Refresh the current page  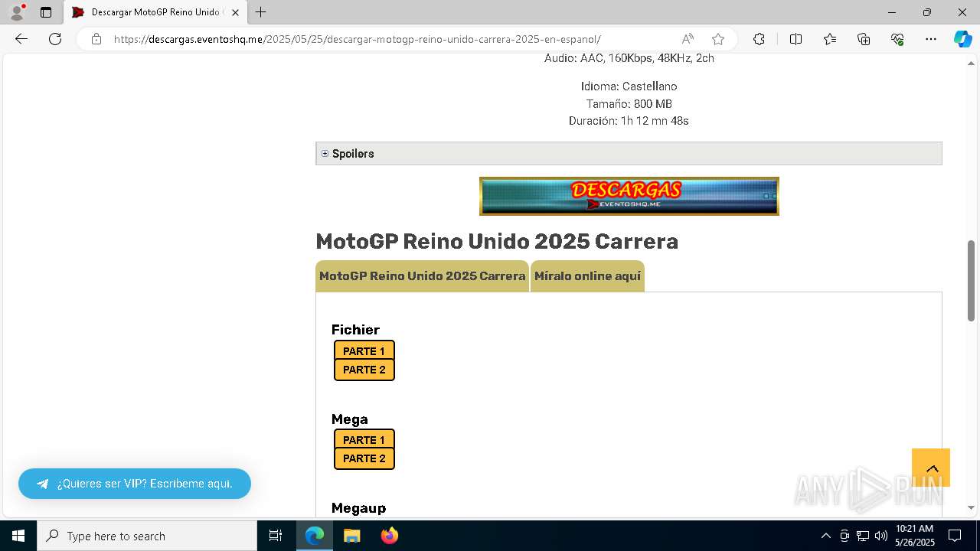(55, 39)
